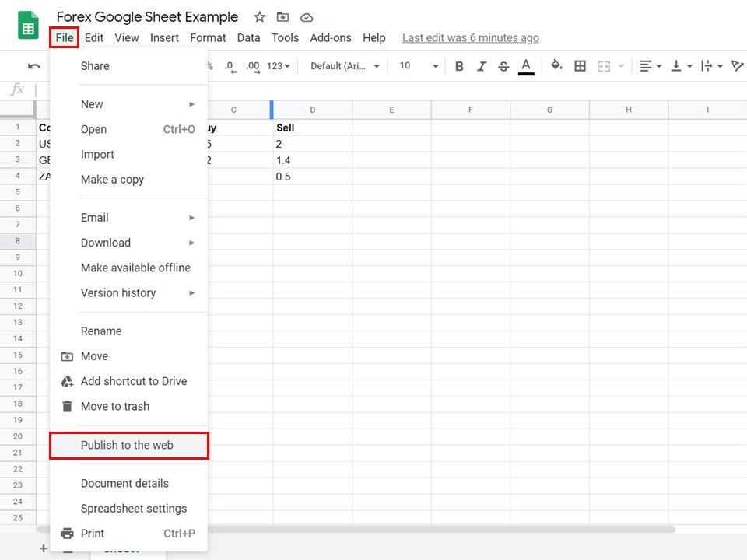Click the Decrease decimal places icon
This screenshot has width=747, height=560.
click(230, 68)
